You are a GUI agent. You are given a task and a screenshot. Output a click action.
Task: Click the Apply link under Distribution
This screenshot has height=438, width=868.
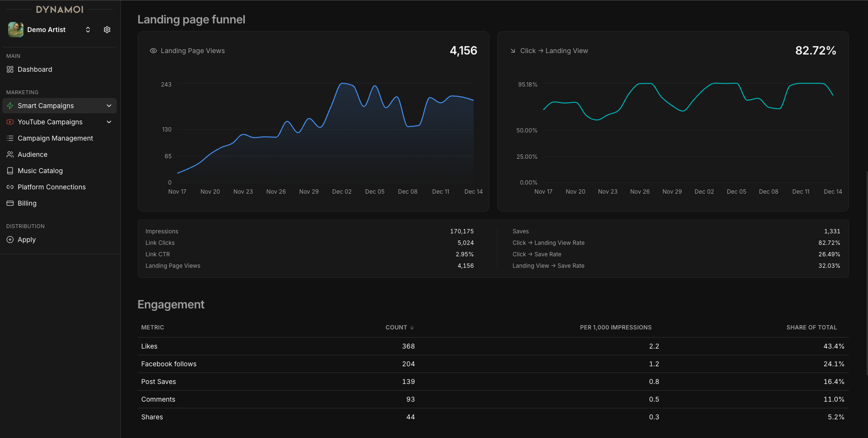26,240
